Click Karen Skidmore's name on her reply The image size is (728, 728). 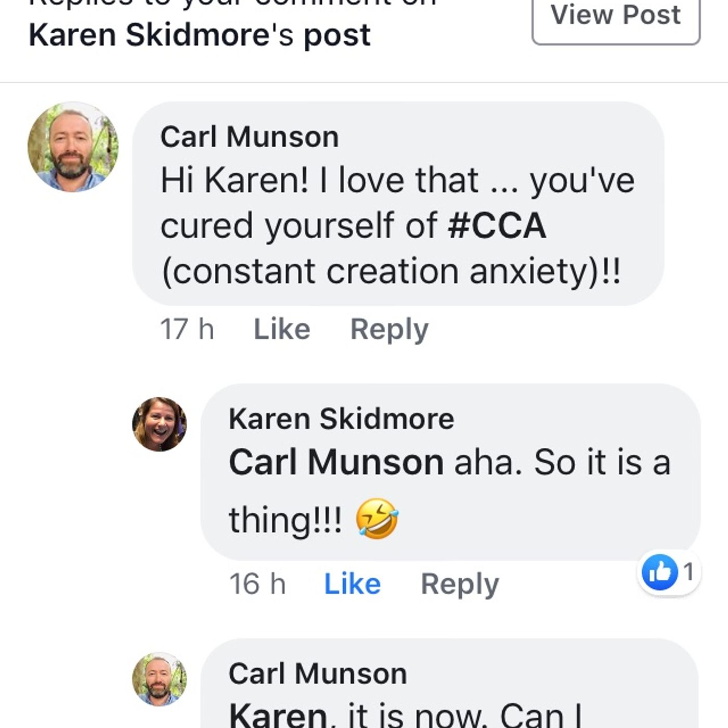341,419
